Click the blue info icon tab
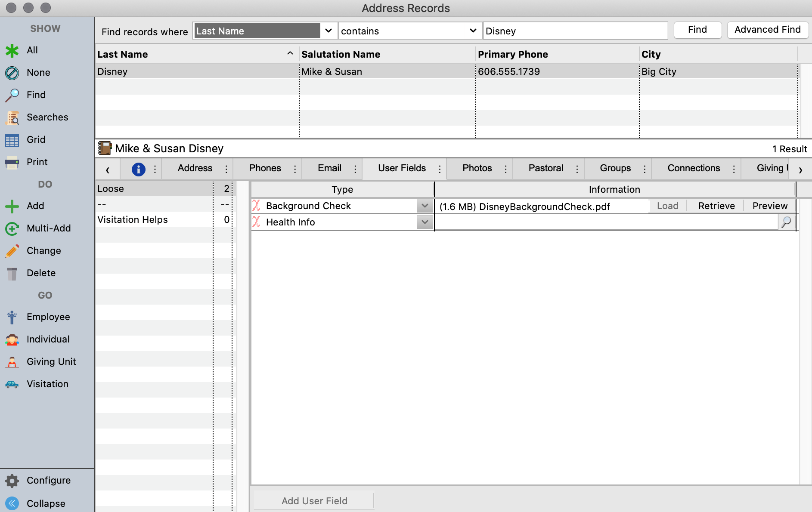Image resolution: width=812 pixels, height=512 pixels. tap(138, 169)
